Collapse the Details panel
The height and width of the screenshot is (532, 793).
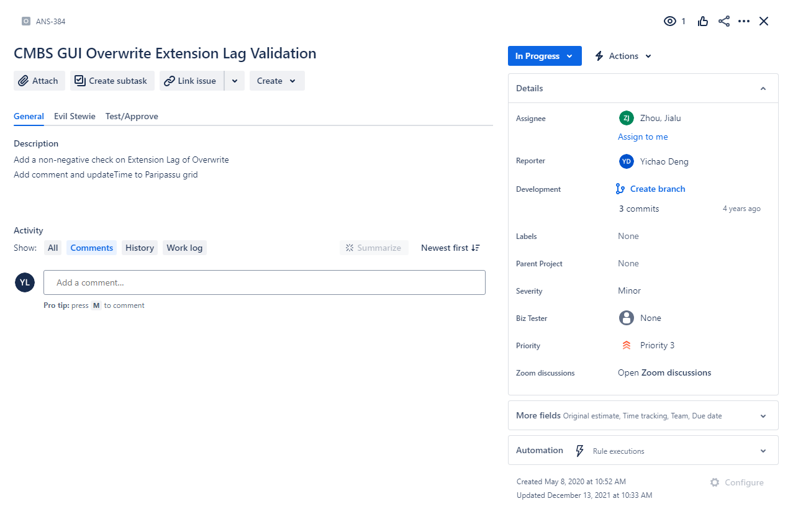point(763,89)
